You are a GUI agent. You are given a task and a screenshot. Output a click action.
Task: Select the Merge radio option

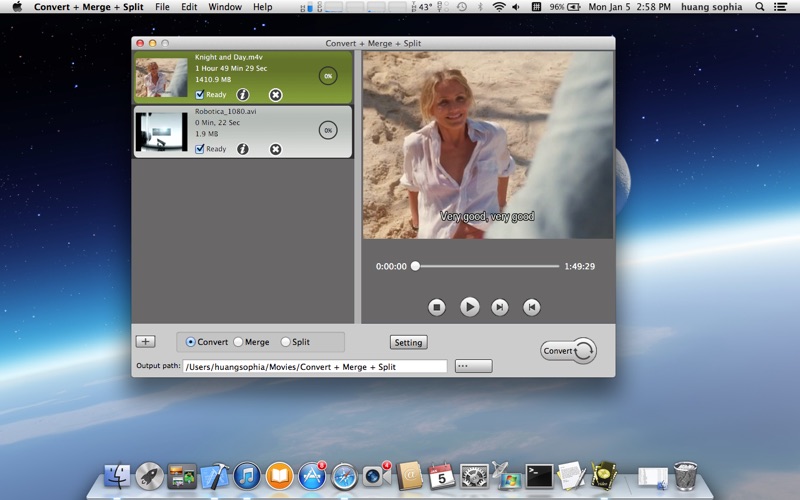[x=238, y=342]
